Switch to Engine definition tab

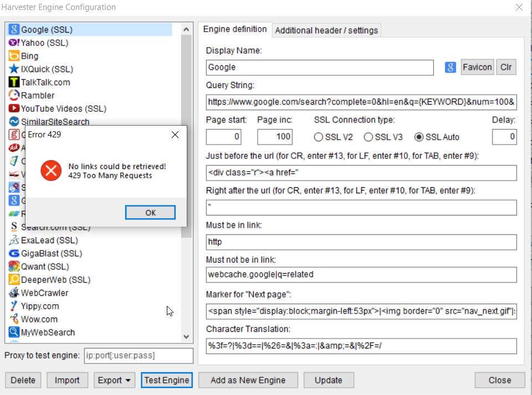point(235,29)
